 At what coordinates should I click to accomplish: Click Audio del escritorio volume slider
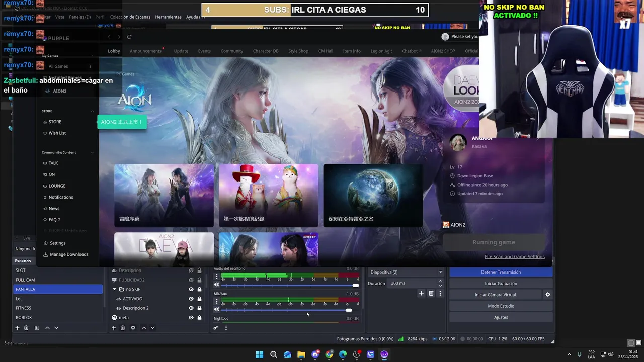(289, 285)
